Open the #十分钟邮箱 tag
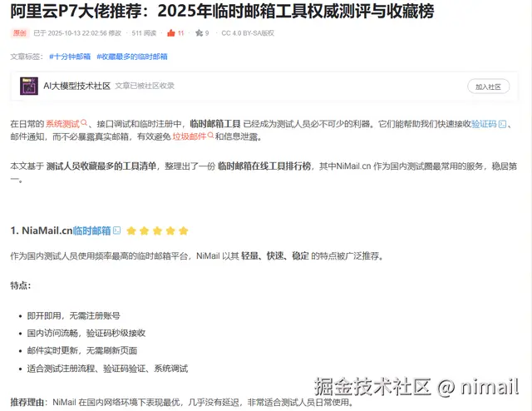The image size is (532, 411). tap(70, 57)
